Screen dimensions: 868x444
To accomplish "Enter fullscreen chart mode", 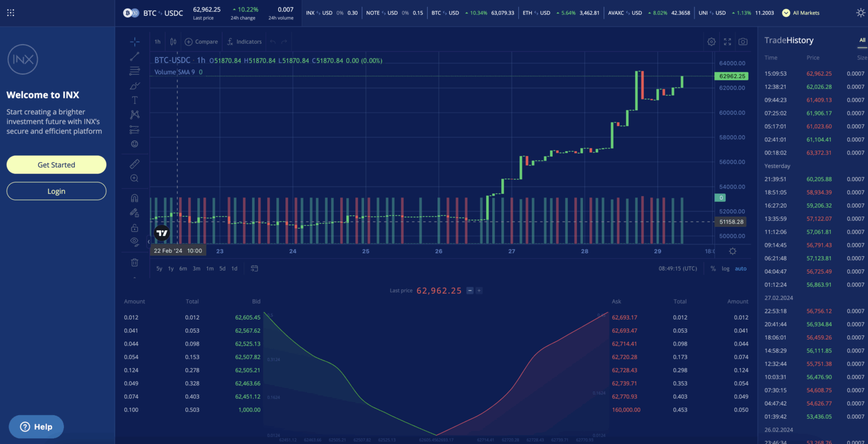I will coord(727,42).
